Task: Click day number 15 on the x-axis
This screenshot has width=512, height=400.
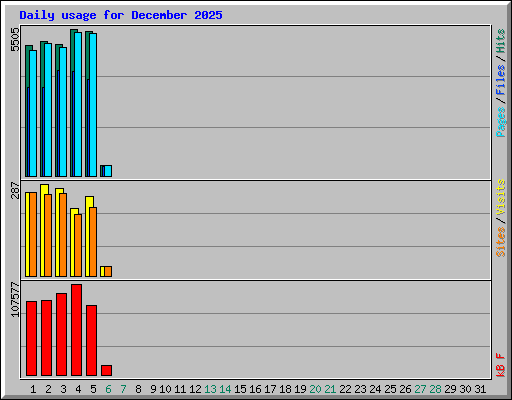Action: tap(240, 389)
